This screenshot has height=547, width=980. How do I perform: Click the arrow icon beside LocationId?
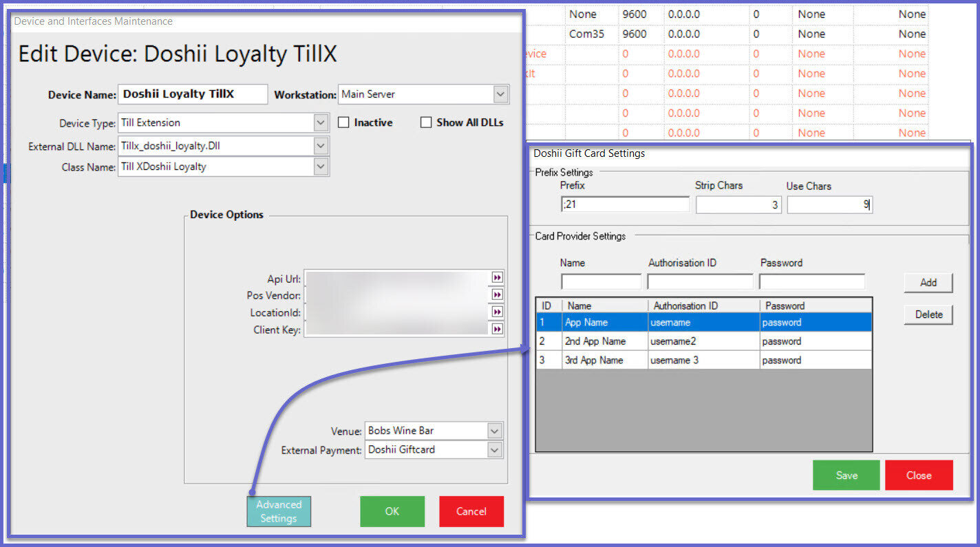497,312
